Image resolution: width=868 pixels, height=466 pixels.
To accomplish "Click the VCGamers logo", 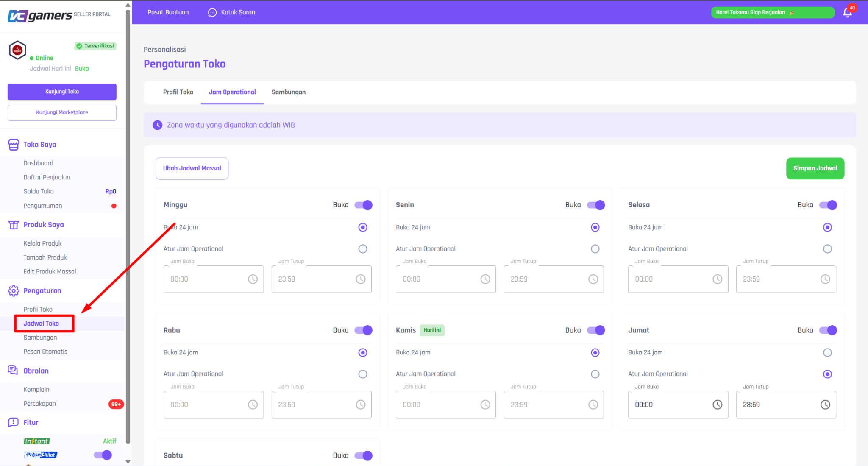I will point(40,16).
